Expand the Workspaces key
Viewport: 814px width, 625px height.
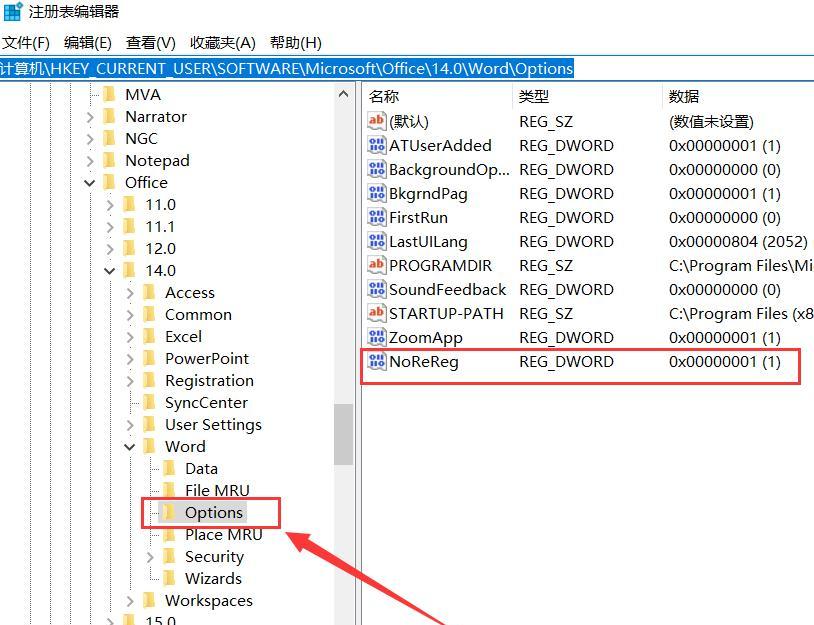pos(130,601)
